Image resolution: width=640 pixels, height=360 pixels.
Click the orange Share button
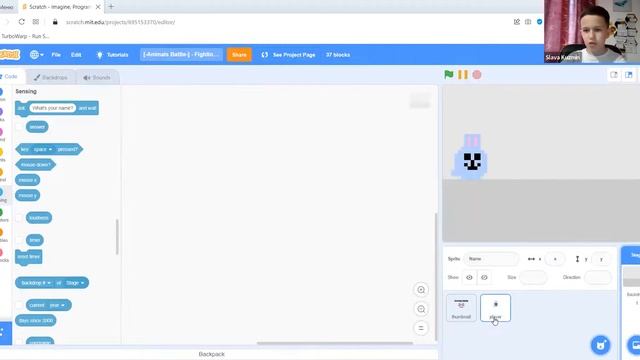coord(239,55)
